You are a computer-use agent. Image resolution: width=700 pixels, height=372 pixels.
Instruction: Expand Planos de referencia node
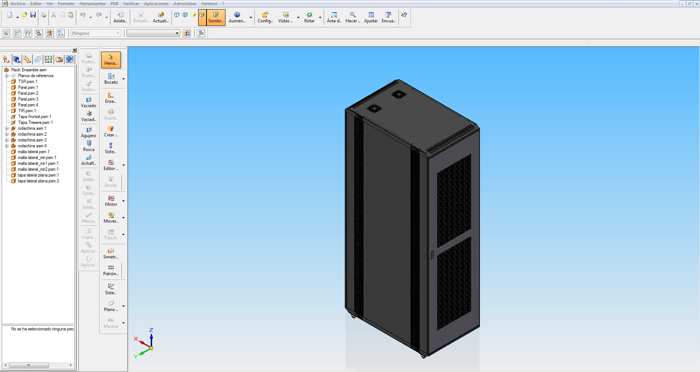click(x=7, y=76)
